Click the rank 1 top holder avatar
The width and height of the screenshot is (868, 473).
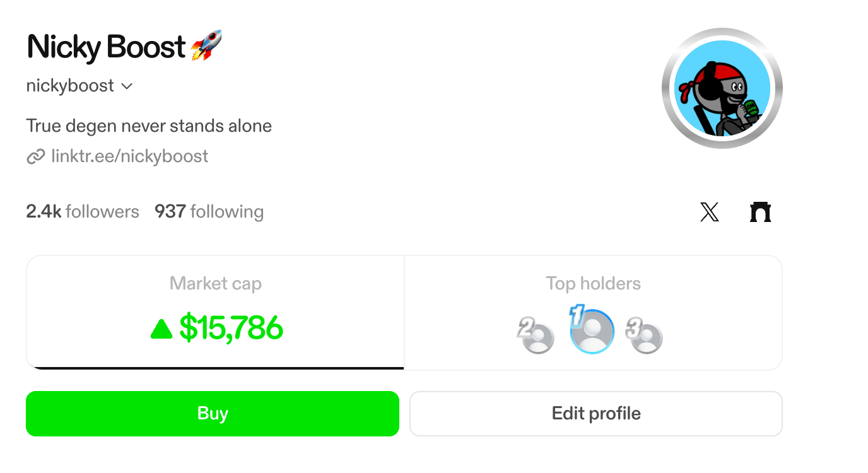(x=592, y=332)
